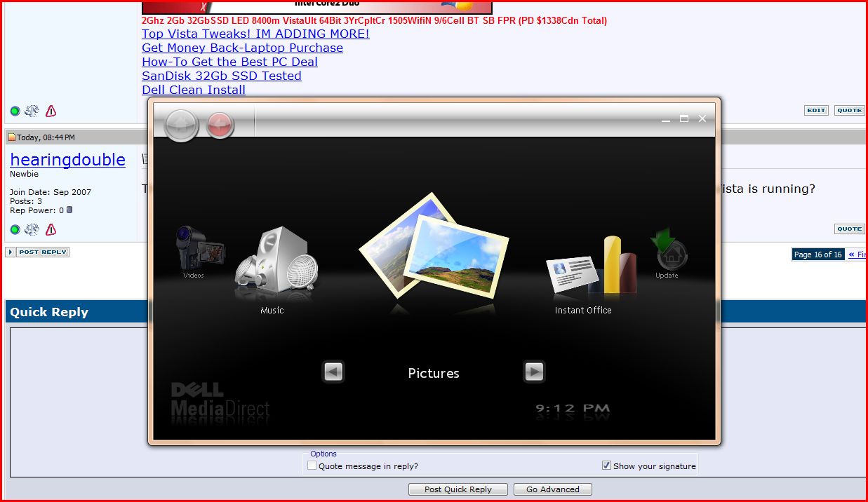Click Quote button on hearingdouble's post
868x502 pixels.
click(850, 229)
